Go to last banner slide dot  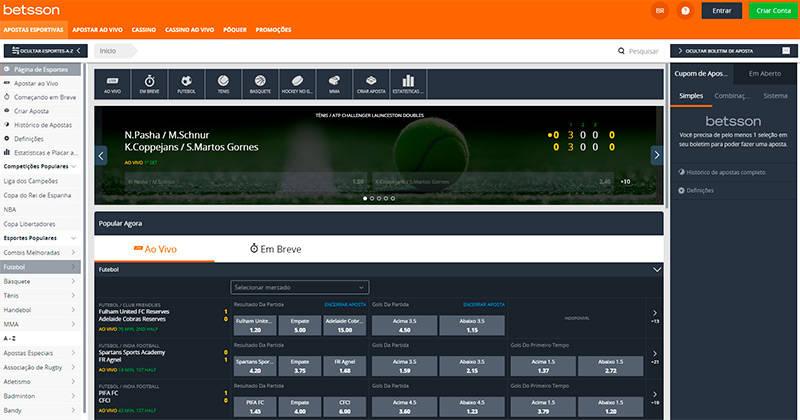(x=393, y=199)
